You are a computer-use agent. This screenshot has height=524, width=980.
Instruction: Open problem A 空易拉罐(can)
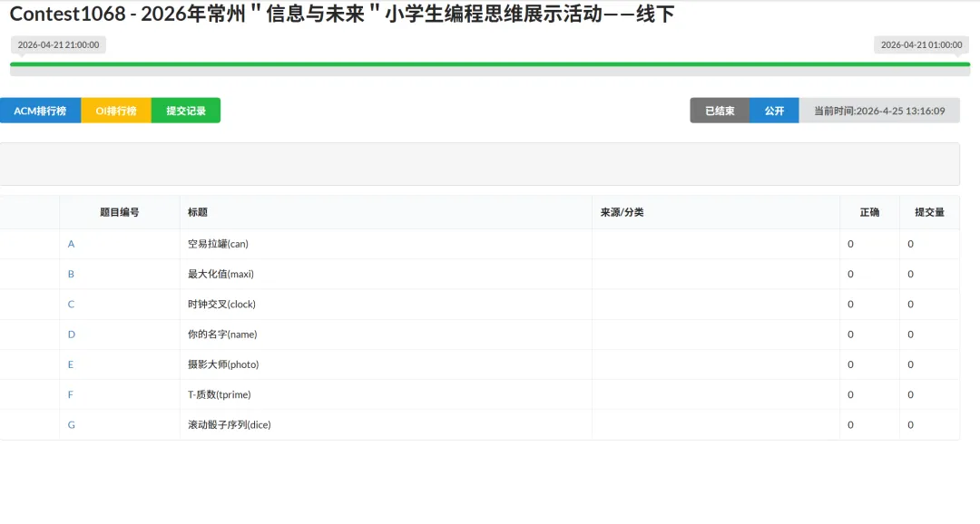click(x=71, y=243)
